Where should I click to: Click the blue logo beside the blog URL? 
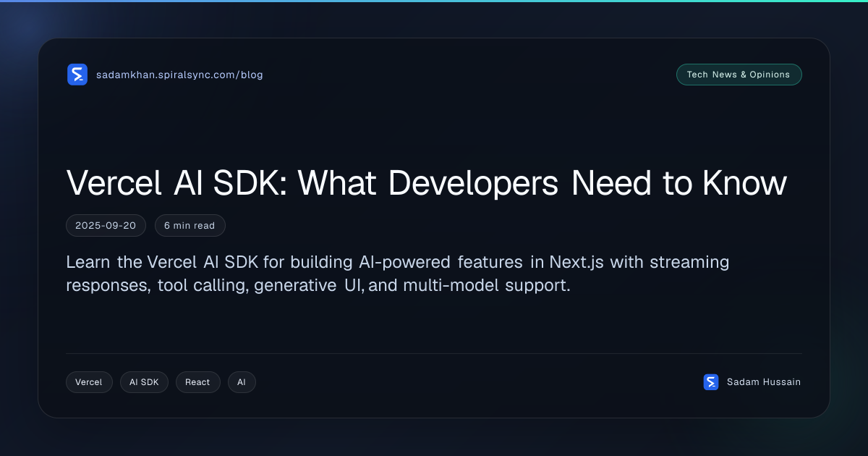point(77,75)
